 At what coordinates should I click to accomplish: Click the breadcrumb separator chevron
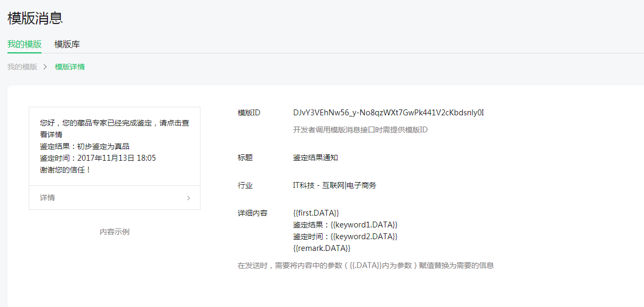[x=46, y=67]
